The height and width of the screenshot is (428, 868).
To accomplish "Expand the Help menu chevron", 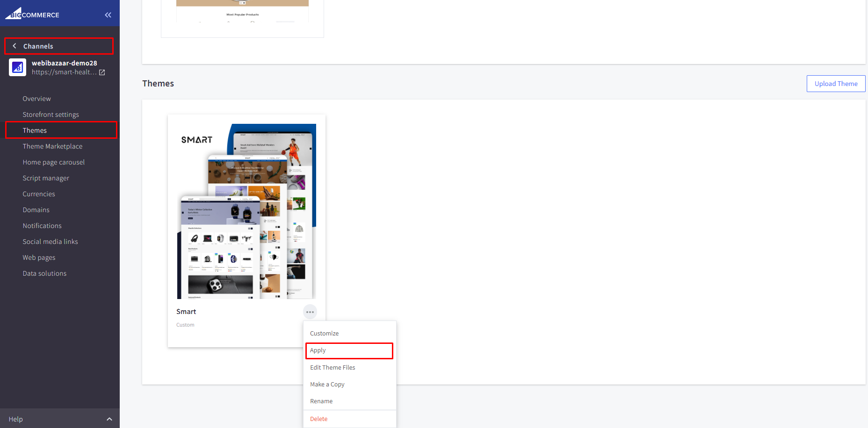I will point(109,419).
